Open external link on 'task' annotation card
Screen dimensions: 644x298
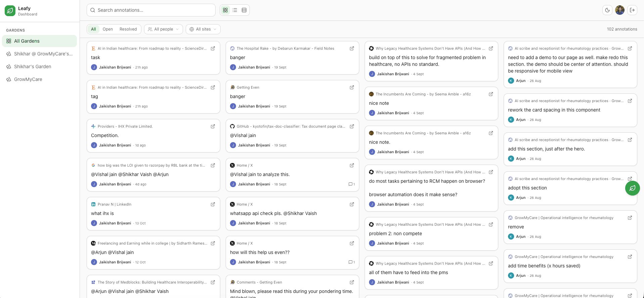click(x=213, y=48)
